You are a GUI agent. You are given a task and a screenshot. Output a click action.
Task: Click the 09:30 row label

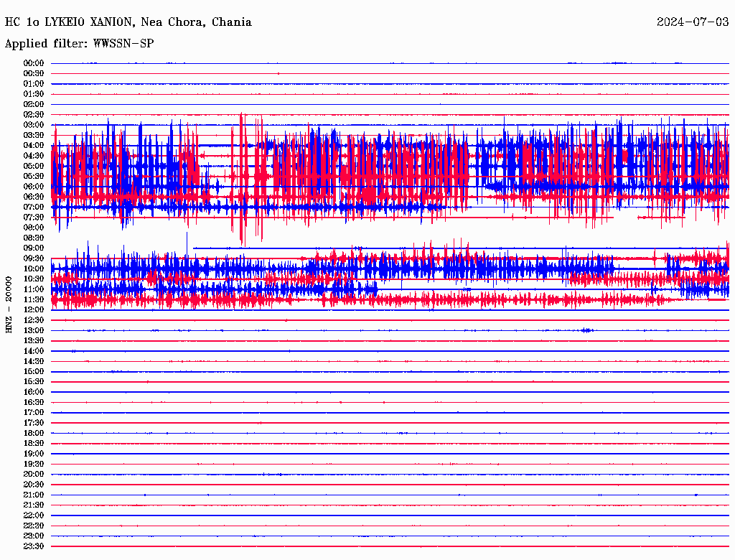[x=34, y=258]
